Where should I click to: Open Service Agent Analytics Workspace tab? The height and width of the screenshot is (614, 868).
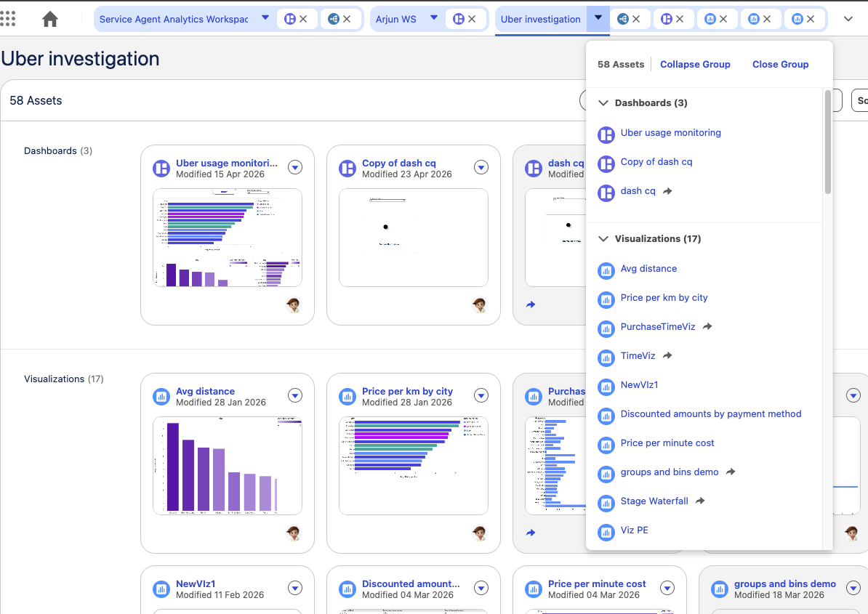tap(173, 20)
